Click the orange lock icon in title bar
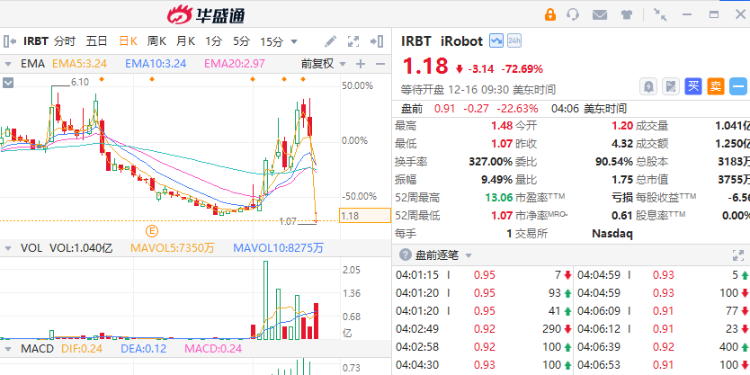750x375 pixels. pyautogui.click(x=550, y=14)
